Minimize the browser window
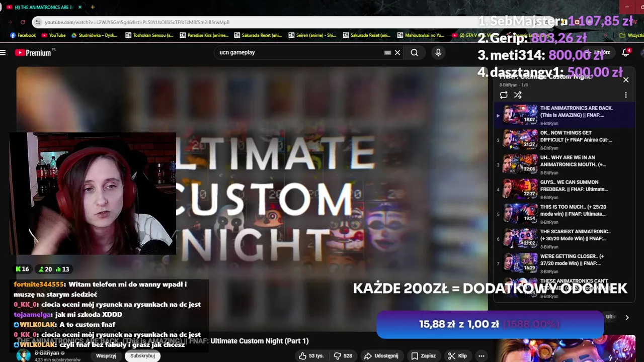 (x=627, y=7)
